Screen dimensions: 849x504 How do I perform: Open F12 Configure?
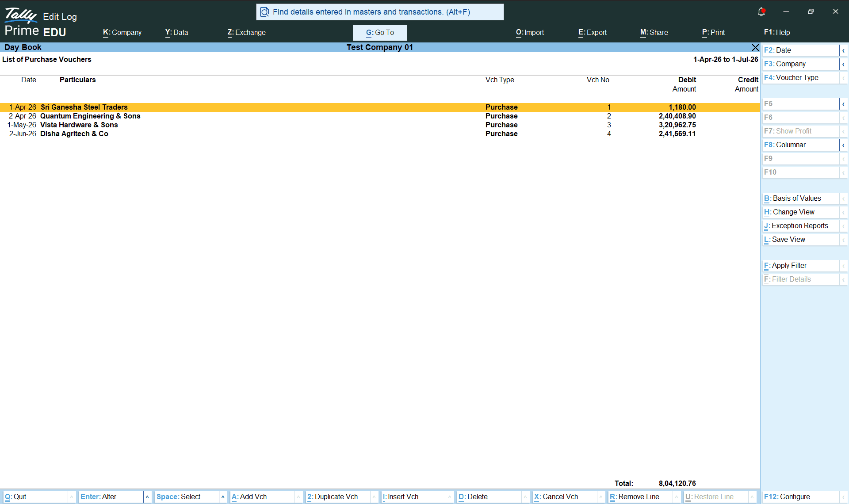800,497
